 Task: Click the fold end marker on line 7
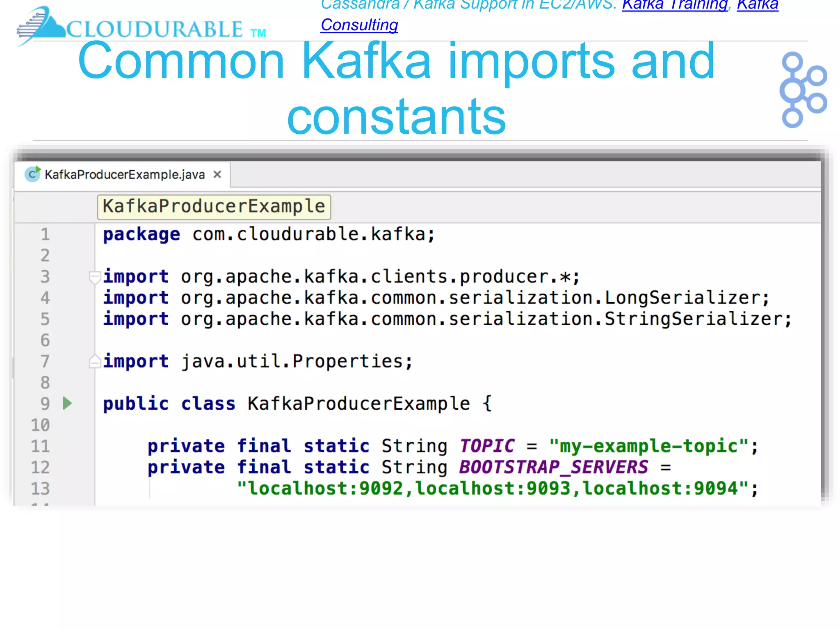click(95, 361)
